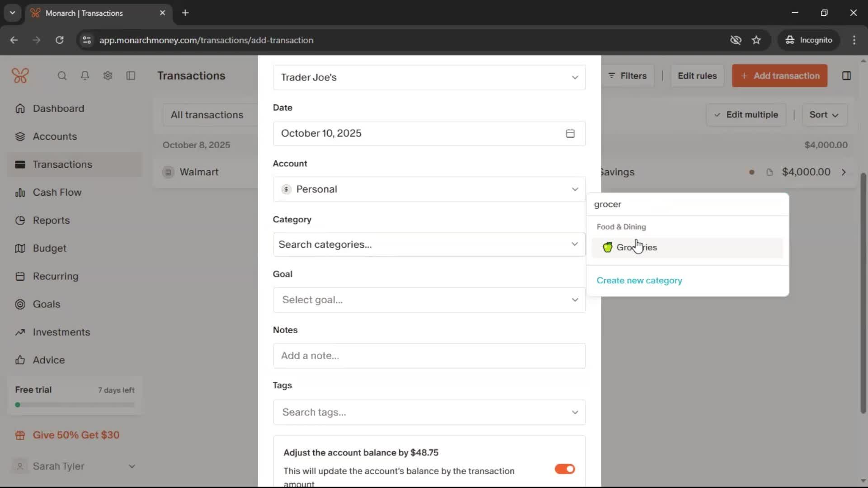Click the search magnifier icon
Screen dimensions: 868x488
(62, 76)
